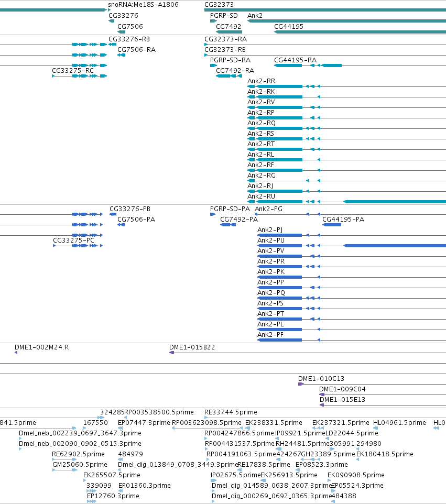This screenshot has height=504, width=446.
Task: Select the Ank2-RJ transcript label
Action: click(260, 186)
